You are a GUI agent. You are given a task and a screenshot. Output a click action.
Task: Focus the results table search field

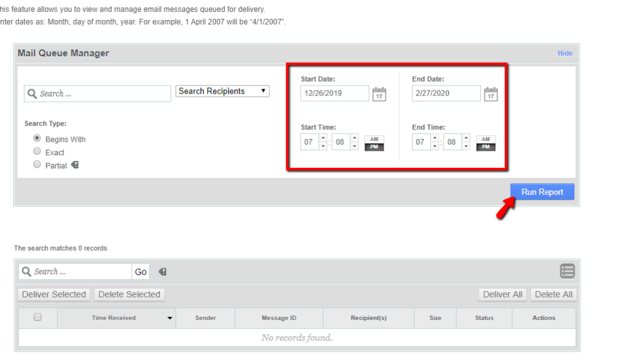75,271
